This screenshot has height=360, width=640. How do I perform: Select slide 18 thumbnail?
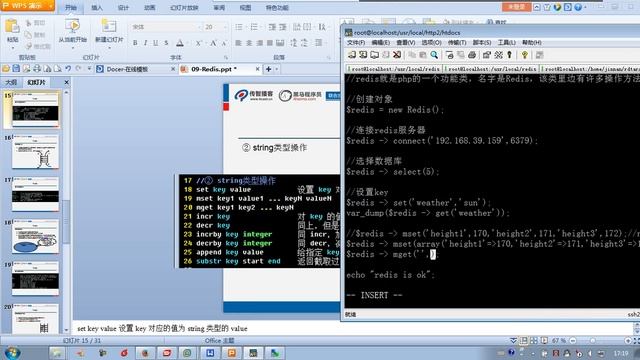[x=36, y=236]
